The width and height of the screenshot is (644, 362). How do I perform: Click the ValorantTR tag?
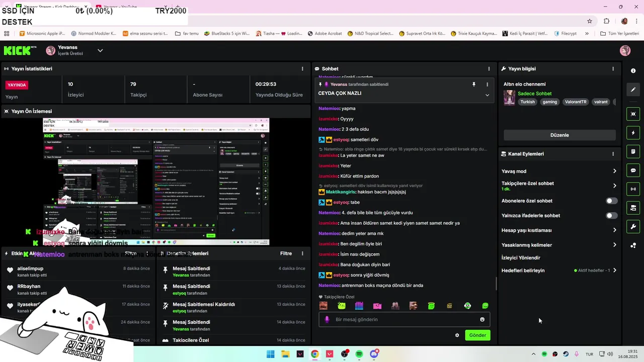[x=576, y=102]
